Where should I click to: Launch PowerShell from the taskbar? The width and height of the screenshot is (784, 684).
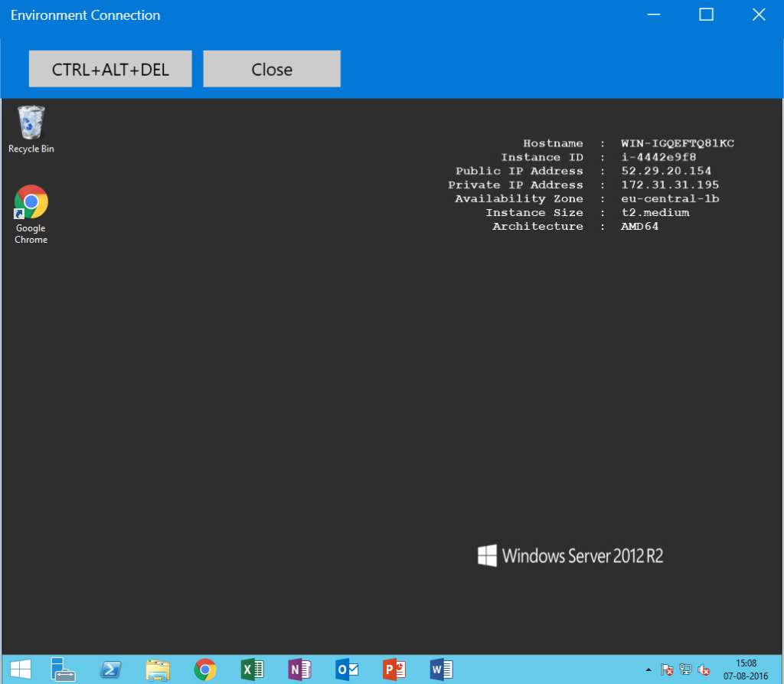tap(110, 669)
